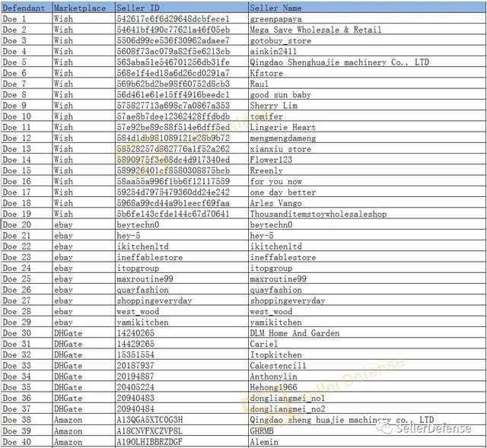
Task: Select the Thousanditemstoywholesaleshop cell
Action: coord(367,214)
